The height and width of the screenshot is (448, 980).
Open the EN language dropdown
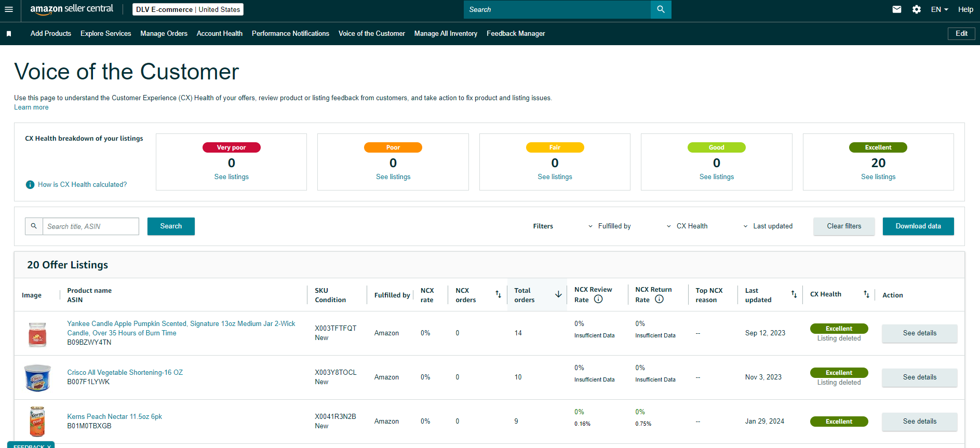coord(939,9)
